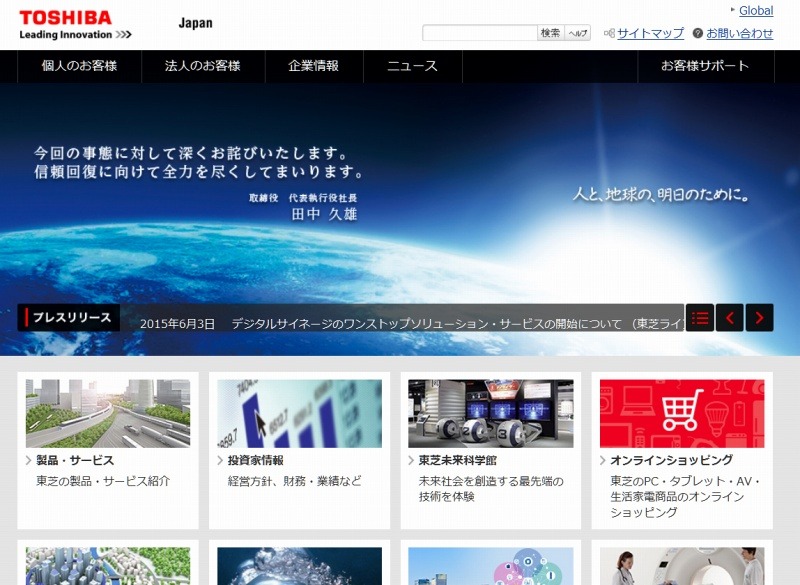This screenshot has height=585, width=800.
Task: Click the arrow beside the Global link
Action: coord(733,10)
